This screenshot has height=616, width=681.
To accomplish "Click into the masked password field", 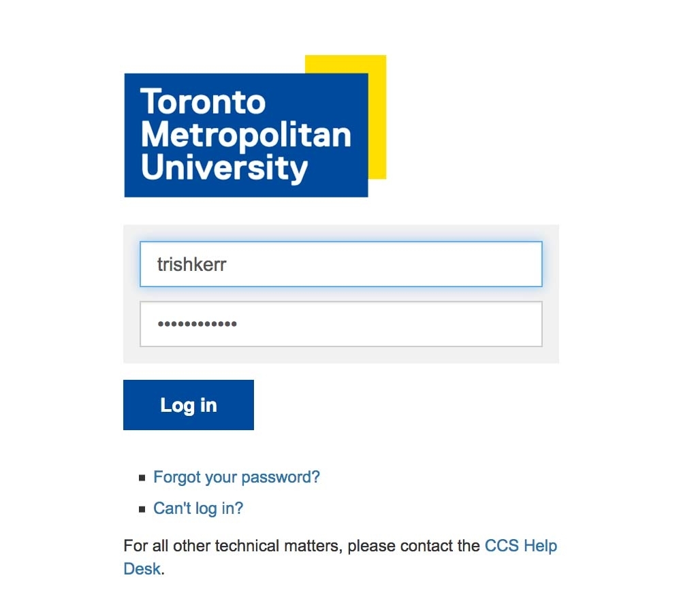I will pyautogui.click(x=340, y=324).
